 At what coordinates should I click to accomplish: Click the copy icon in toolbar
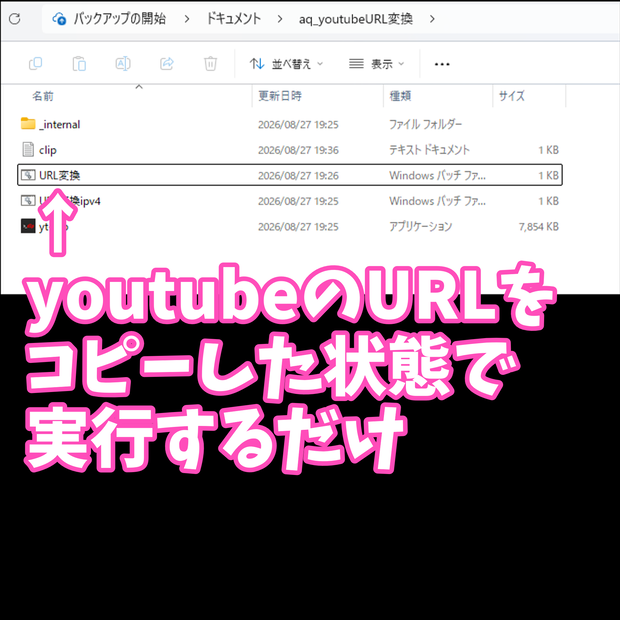36,63
